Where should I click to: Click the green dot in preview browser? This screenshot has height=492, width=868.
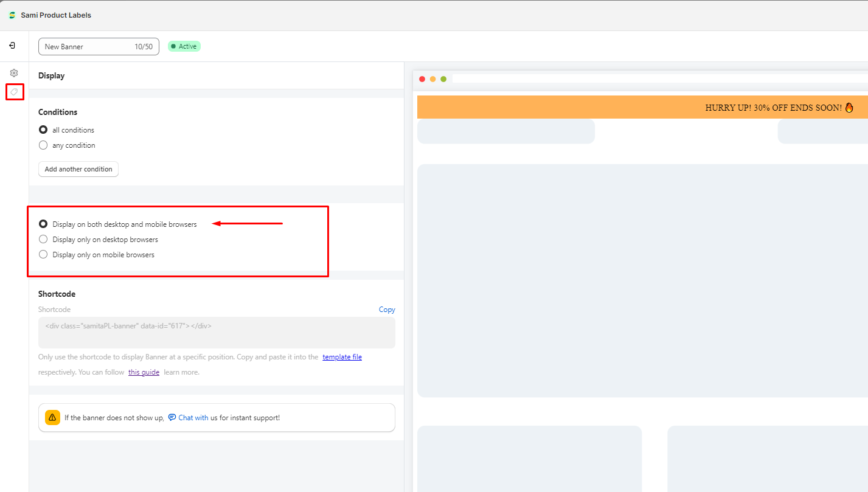pyautogui.click(x=443, y=79)
